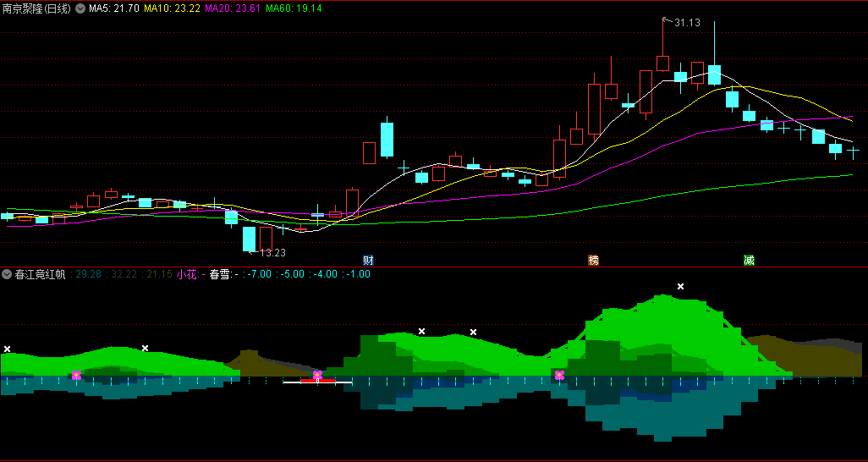Viewport: 868px width, 462px height.
Task: Click the MA5: 21.70 label
Action: (x=114, y=8)
